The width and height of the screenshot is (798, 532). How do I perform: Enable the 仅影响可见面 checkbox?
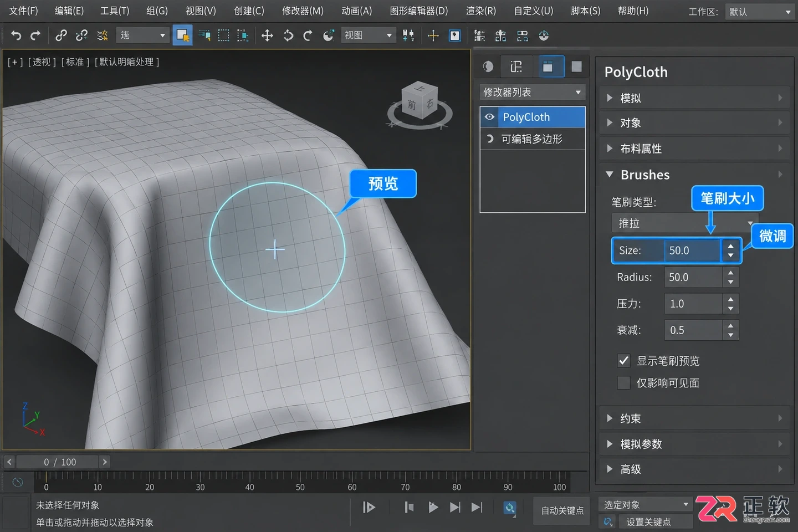coord(624,383)
